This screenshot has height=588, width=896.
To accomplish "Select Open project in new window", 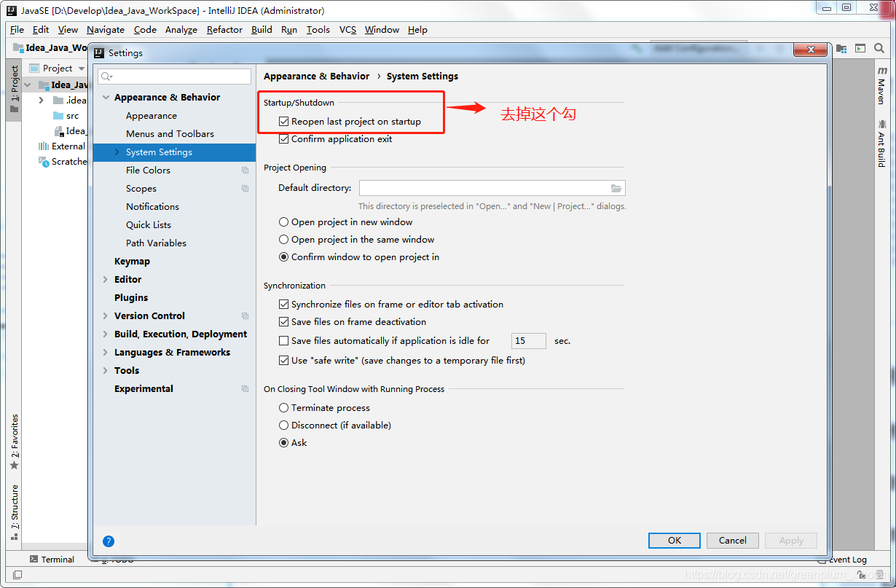I will [x=284, y=222].
